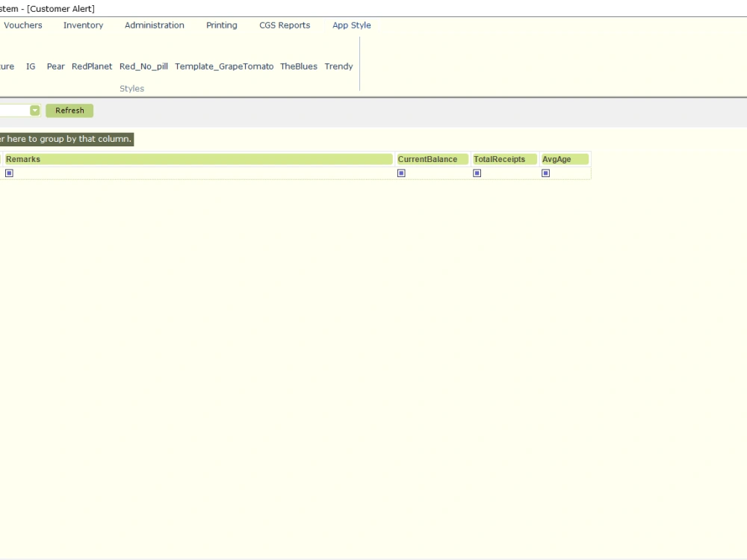Sort by the Remarks column header

pyautogui.click(x=199, y=159)
